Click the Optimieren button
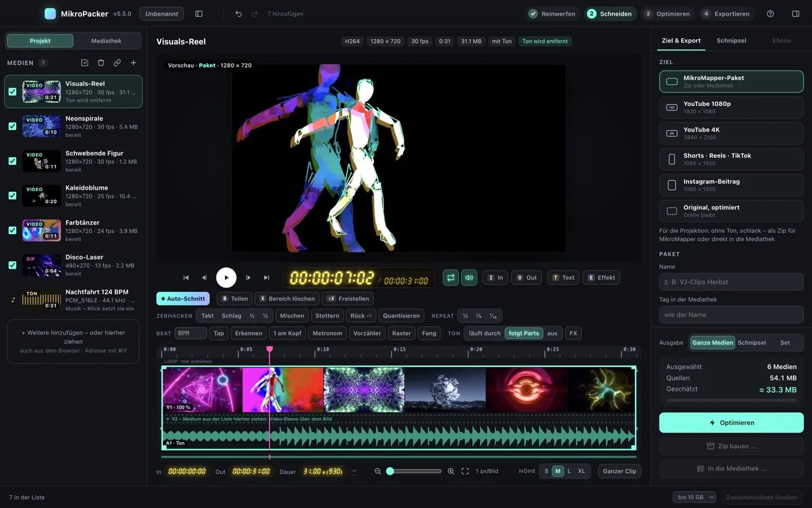 click(x=731, y=423)
